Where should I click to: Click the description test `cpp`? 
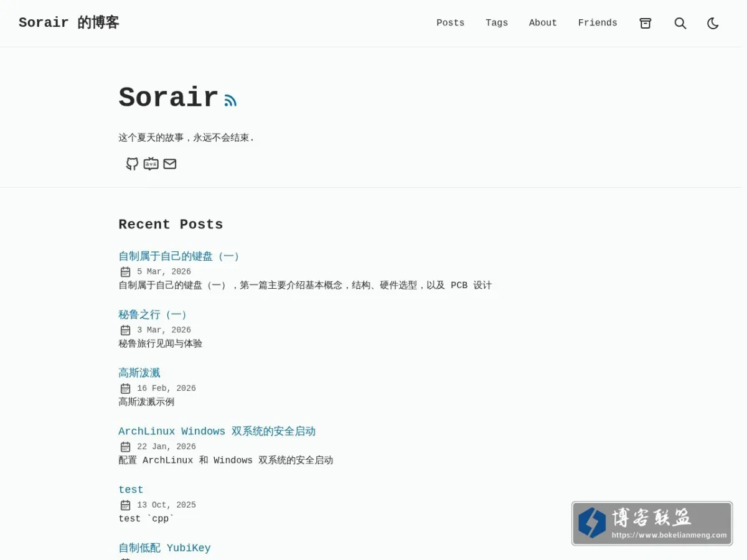pyautogui.click(x=146, y=519)
